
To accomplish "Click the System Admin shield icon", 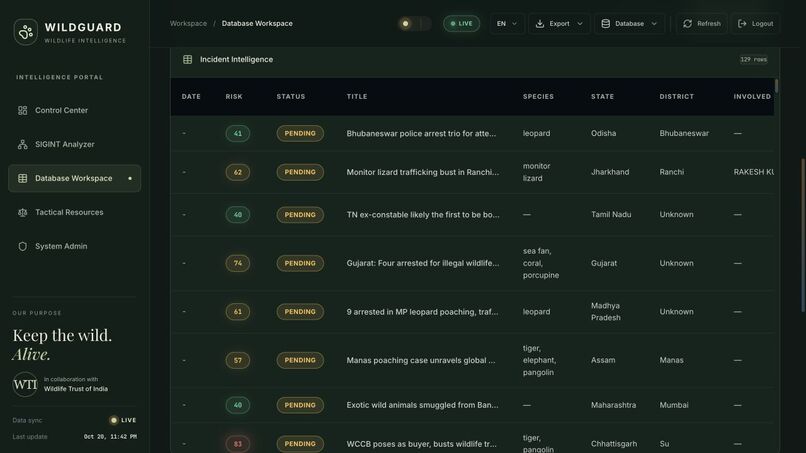I will pos(23,246).
